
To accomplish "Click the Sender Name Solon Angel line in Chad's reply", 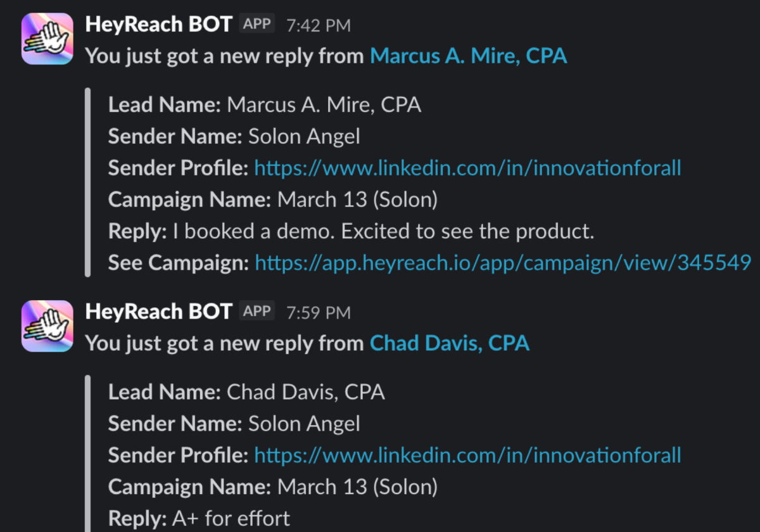I will [234, 424].
